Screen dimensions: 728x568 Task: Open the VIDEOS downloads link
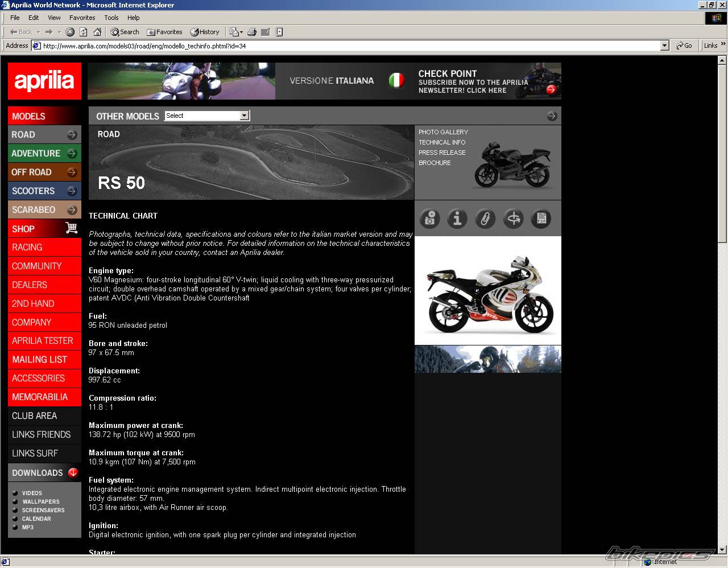click(x=32, y=493)
